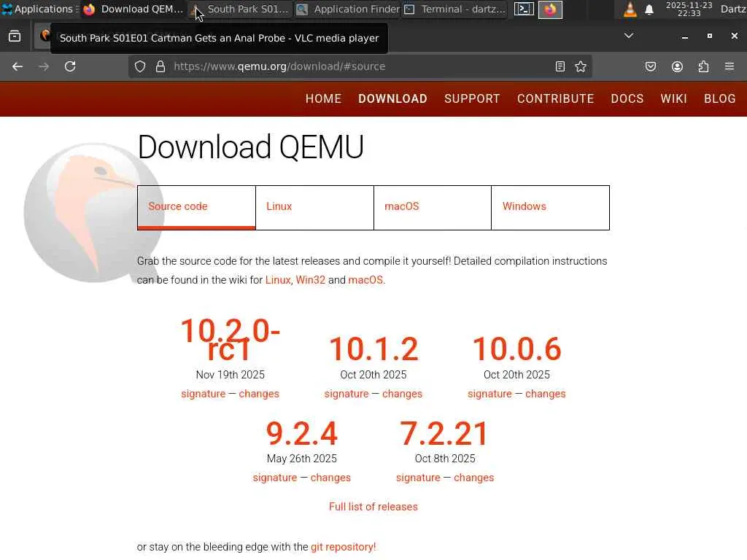Open the Win32 wiki compilation link
The image size is (747, 560).
coord(311,280)
